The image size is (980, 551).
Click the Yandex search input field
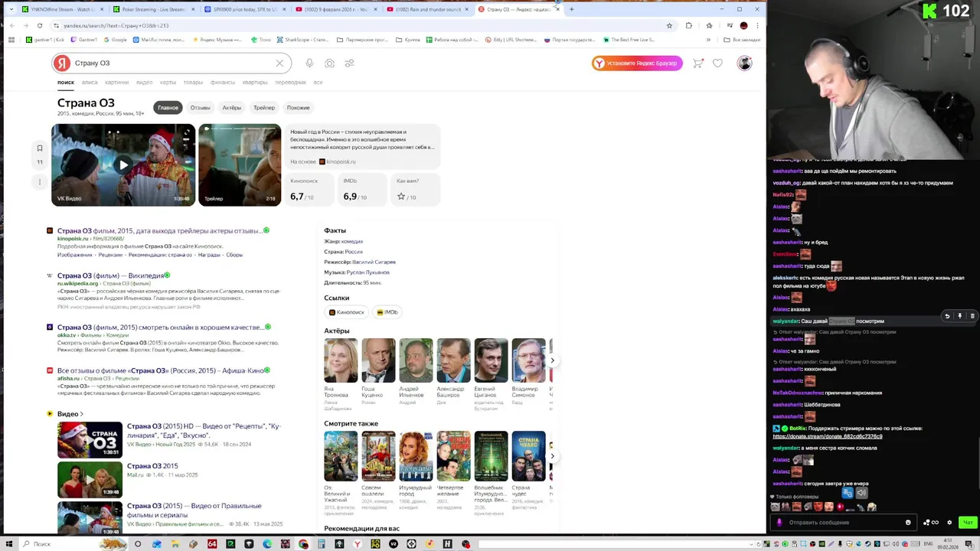(x=172, y=64)
